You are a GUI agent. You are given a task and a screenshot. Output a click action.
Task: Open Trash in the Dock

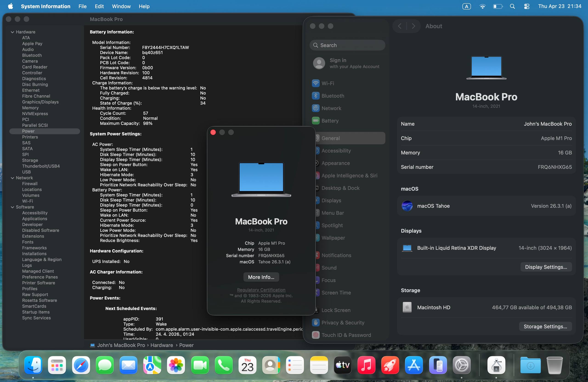[x=554, y=365]
